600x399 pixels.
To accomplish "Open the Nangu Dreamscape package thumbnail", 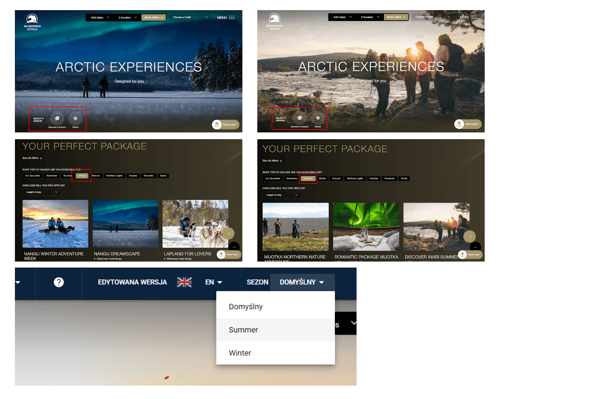I will tap(125, 224).
